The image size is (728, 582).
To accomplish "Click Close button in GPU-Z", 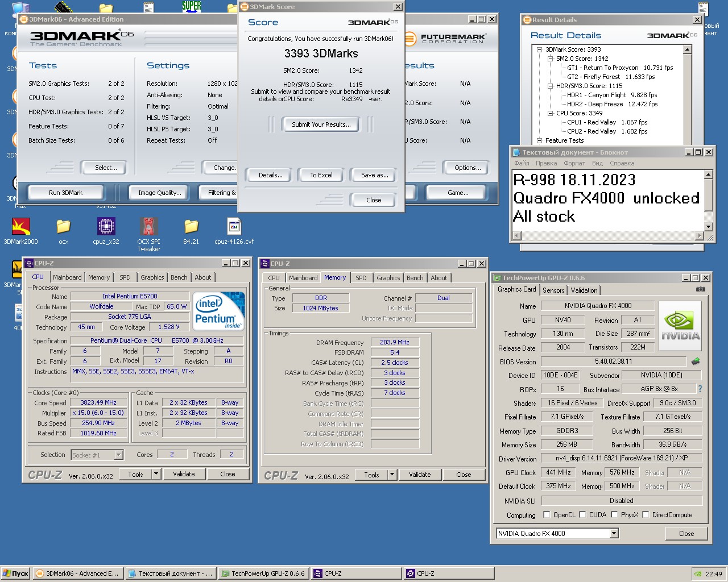I will pyautogui.click(x=686, y=534).
